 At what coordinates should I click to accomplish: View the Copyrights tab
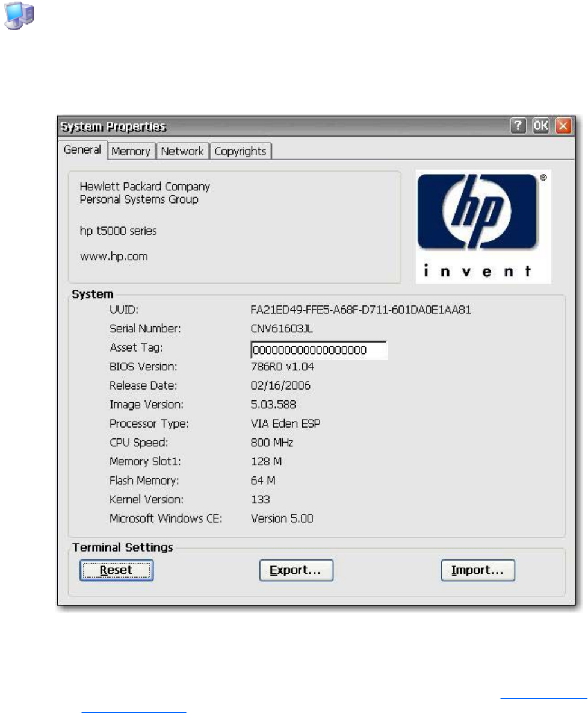point(240,151)
